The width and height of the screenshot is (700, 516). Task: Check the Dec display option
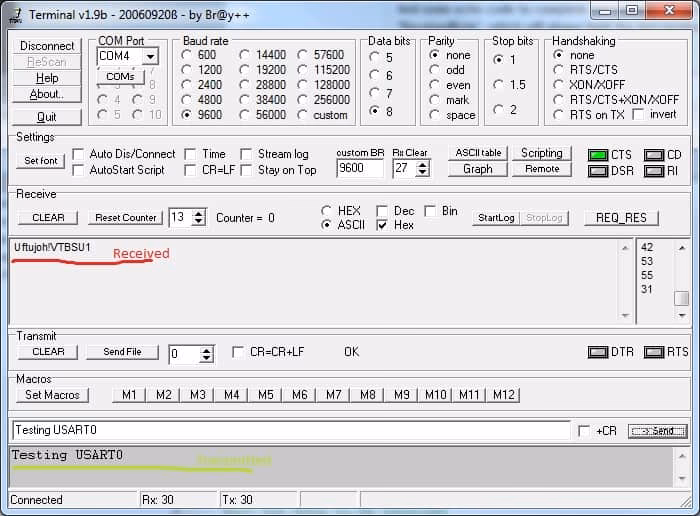(x=382, y=211)
